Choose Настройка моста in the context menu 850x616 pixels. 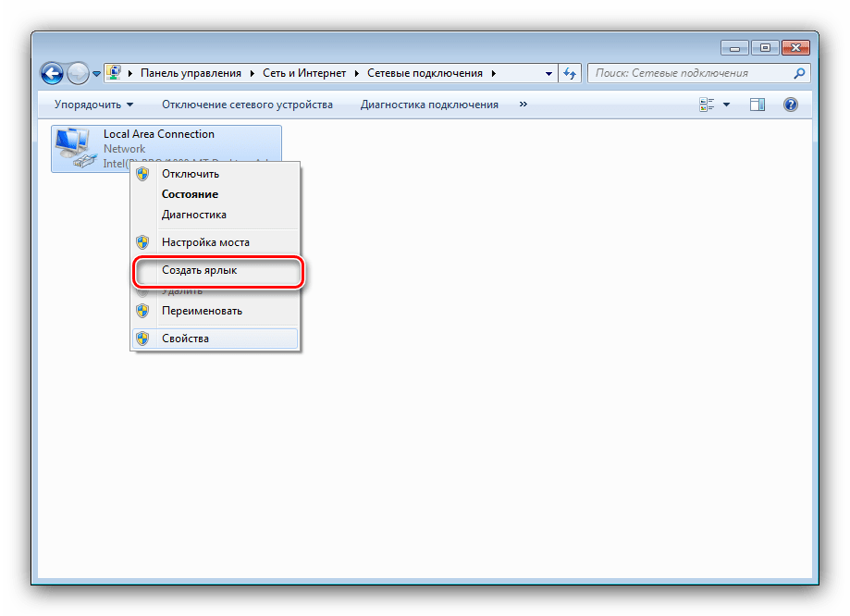point(216,242)
